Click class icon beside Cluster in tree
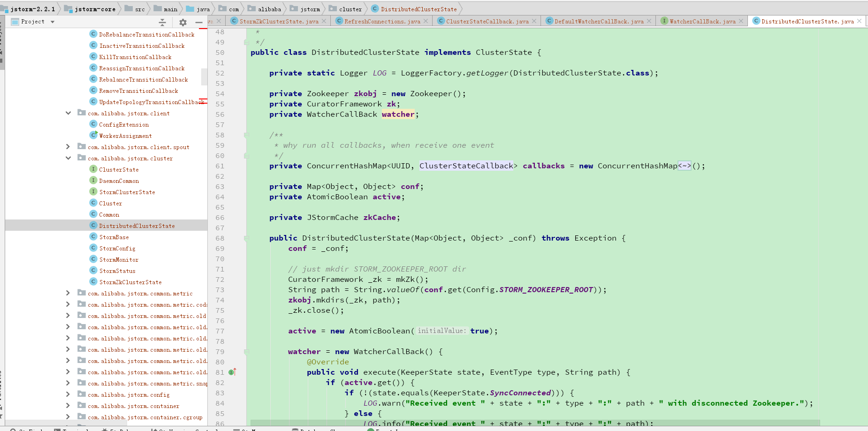868x431 pixels. point(93,203)
